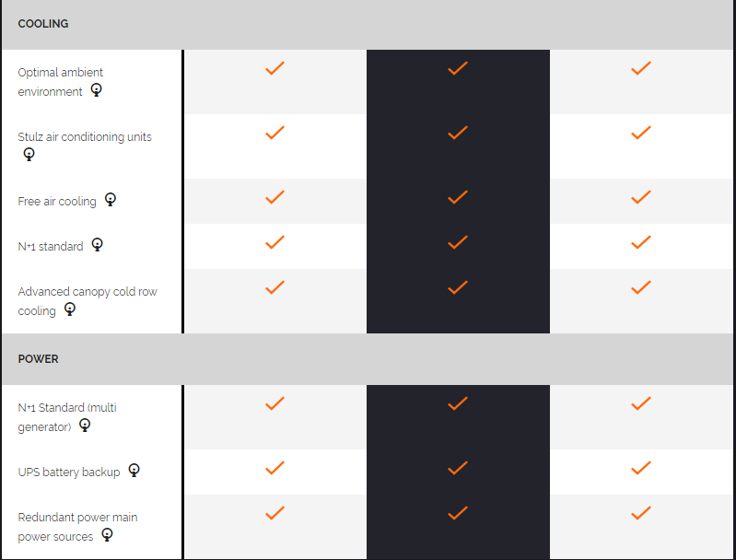Click first-column checkmark in Optimal ambient environment row

coord(275,68)
